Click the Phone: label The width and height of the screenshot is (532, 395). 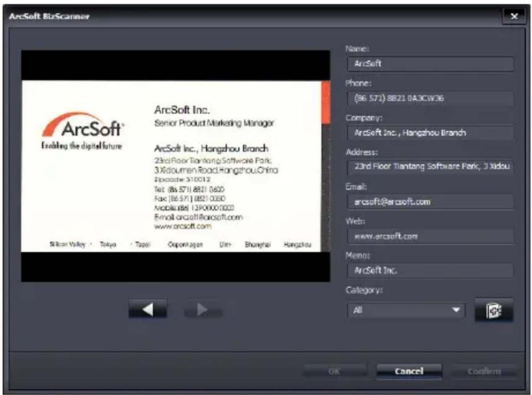(x=358, y=83)
